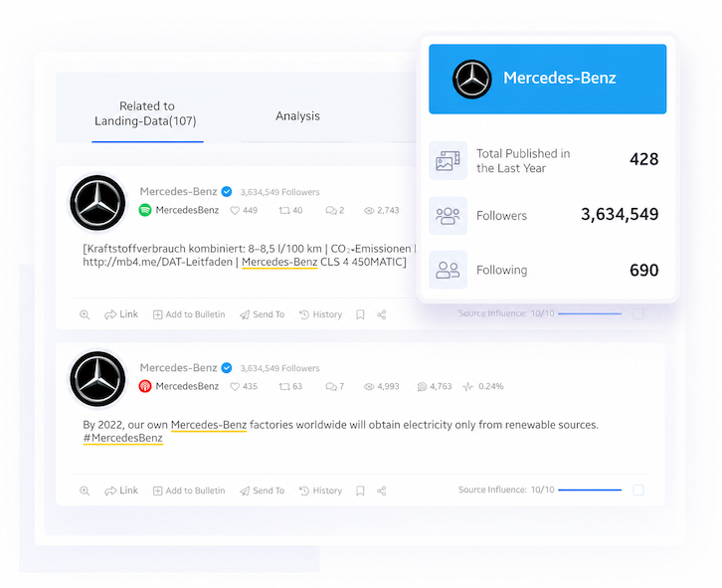
Task: Click underlined Mercedes-Benz in CLS 4 450MATIC text
Action: click(279, 263)
